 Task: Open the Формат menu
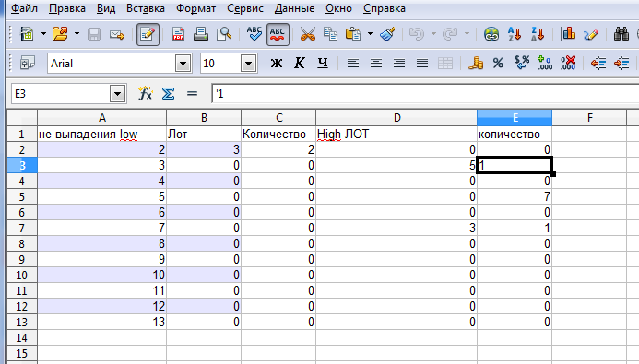[196, 8]
